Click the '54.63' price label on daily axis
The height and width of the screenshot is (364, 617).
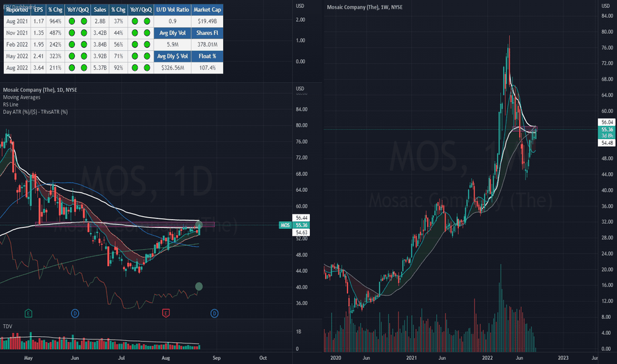click(x=301, y=232)
